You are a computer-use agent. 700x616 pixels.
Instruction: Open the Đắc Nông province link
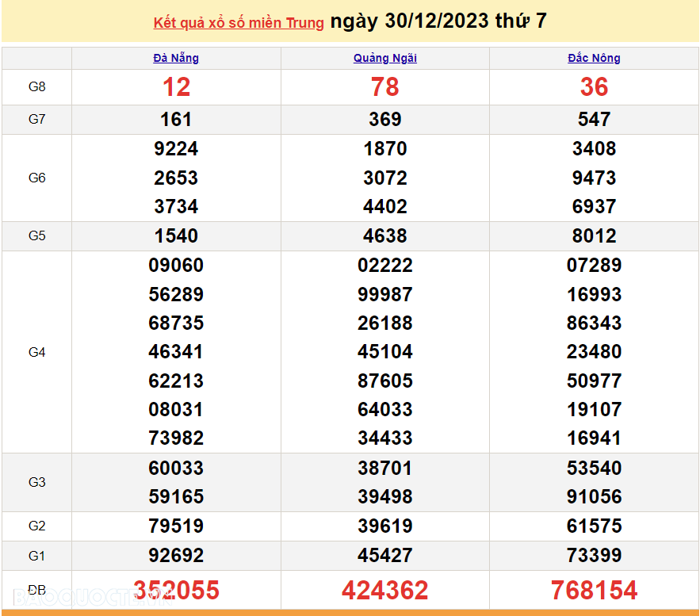tap(594, 58)
